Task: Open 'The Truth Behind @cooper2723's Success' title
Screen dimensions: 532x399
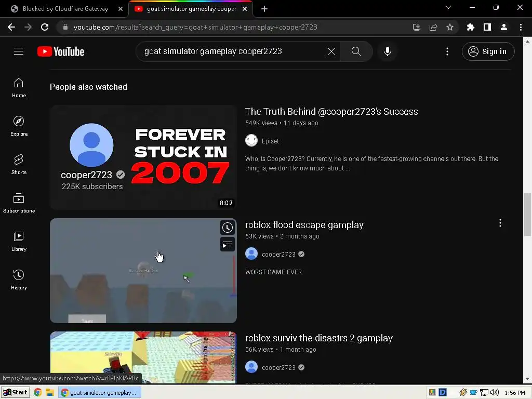Action: tap(331, 112)
